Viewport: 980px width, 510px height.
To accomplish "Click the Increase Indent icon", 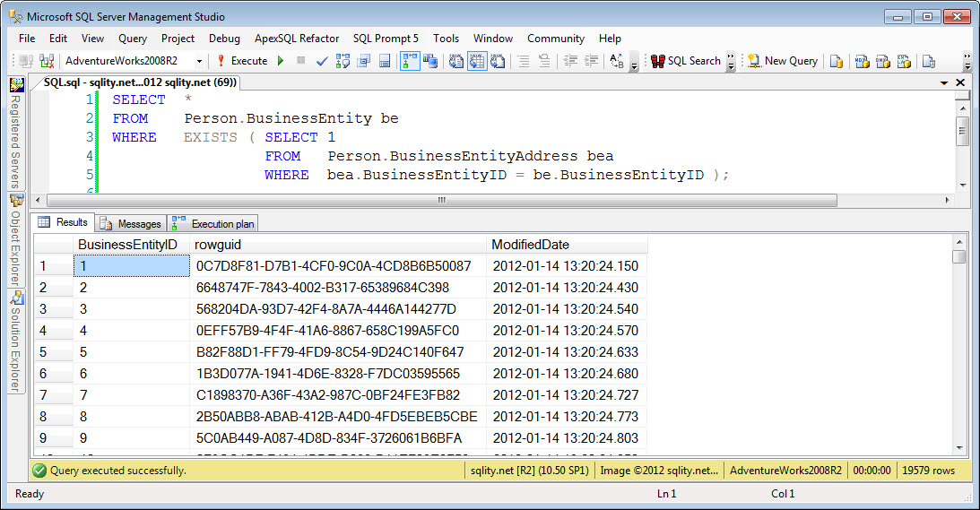I will pyautogui.click(x=591, y=61).
